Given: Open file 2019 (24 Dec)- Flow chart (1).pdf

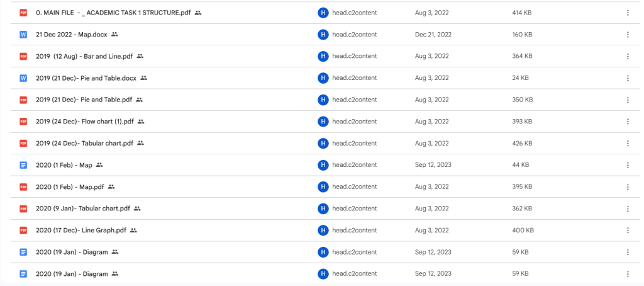Looking at the screenshot, I should click(x=86, y=122).
